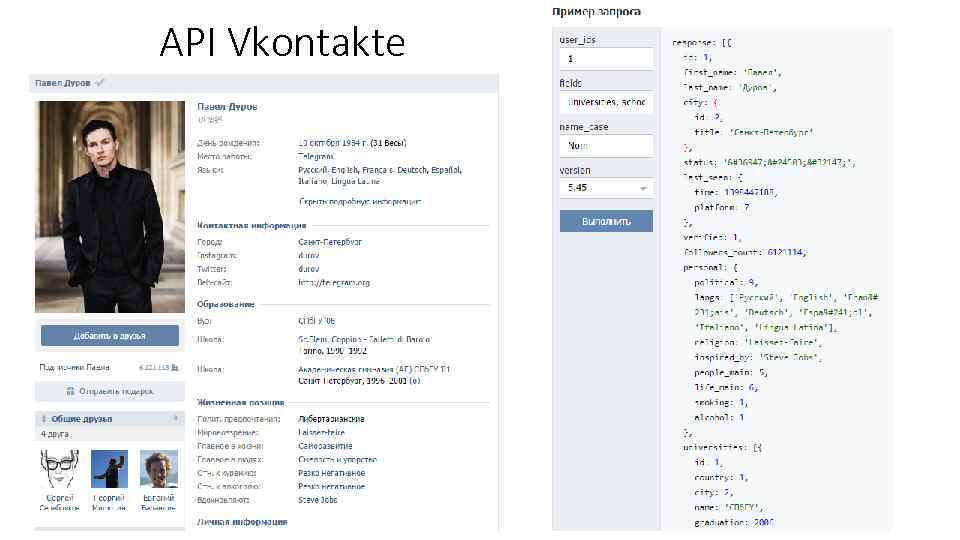This screenshot has width=960, height=540.
Task: Click the English language link
Action: click(344, 170)
